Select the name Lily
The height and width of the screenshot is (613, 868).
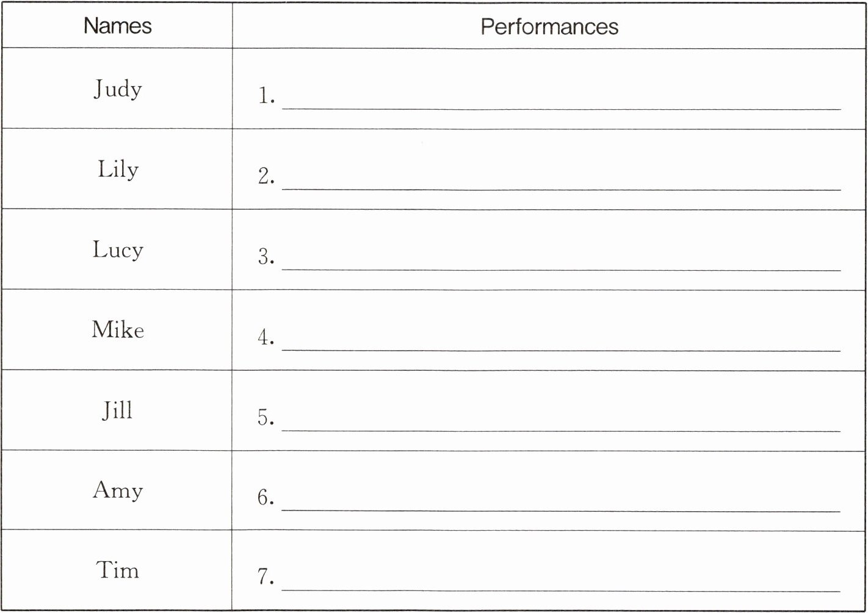[x=118, y=170]
